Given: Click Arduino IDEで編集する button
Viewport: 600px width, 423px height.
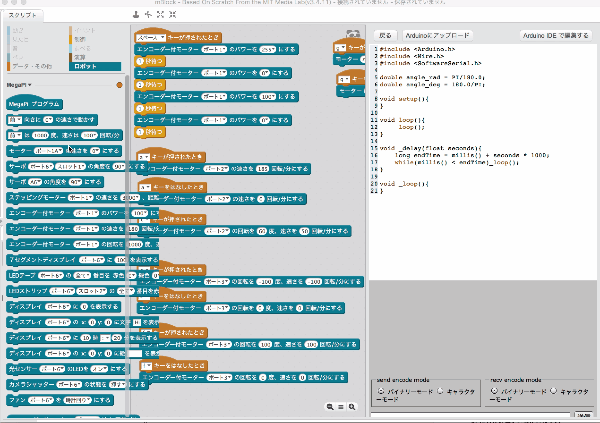Looking at the screenshot, I should coord(556,36).
